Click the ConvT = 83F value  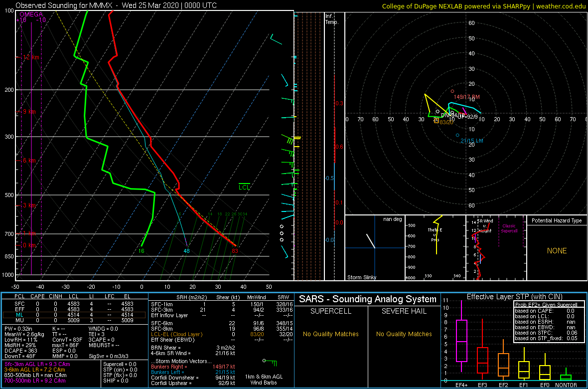tap(68, 341)
